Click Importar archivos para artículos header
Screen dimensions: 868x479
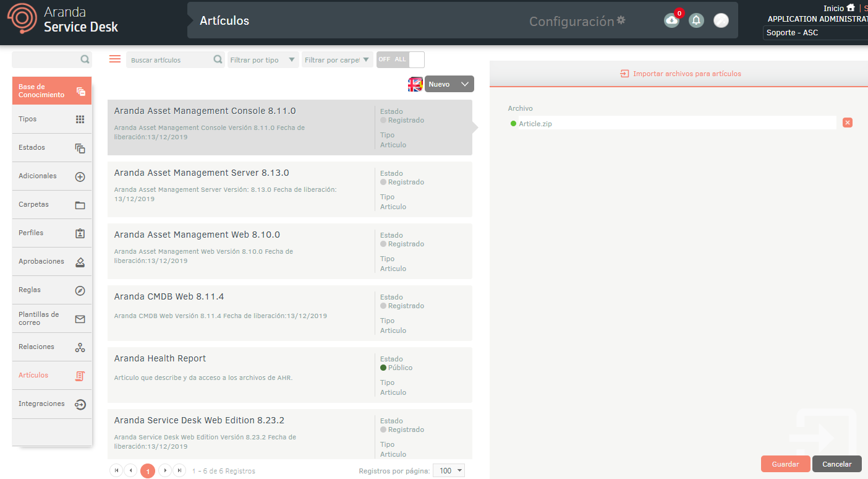coord(681,74)
